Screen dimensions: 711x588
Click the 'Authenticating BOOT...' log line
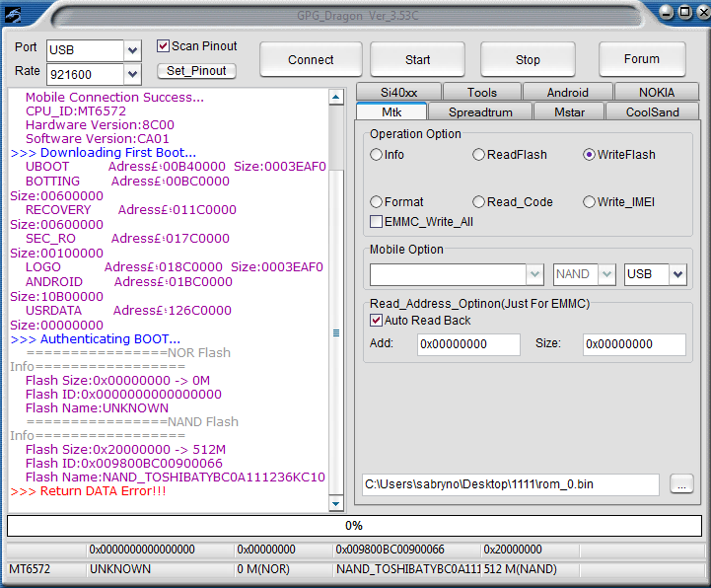coord(96,339)
